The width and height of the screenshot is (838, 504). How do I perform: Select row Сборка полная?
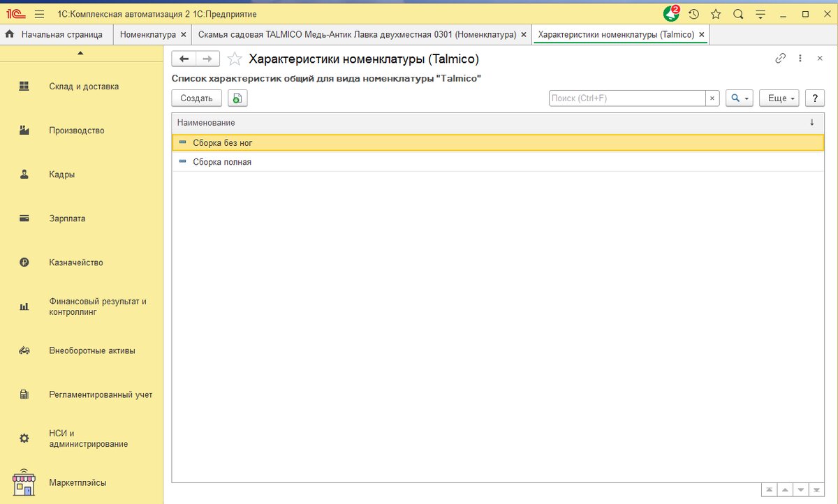coord(498,161)
